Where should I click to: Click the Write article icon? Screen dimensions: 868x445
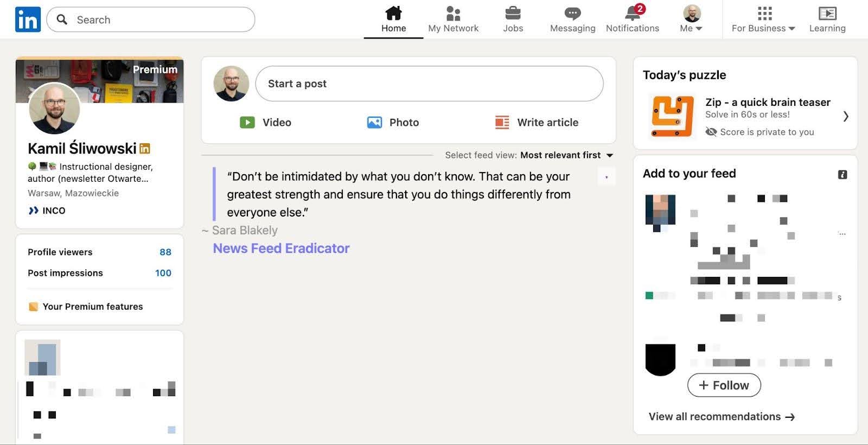tap(502, 122)
